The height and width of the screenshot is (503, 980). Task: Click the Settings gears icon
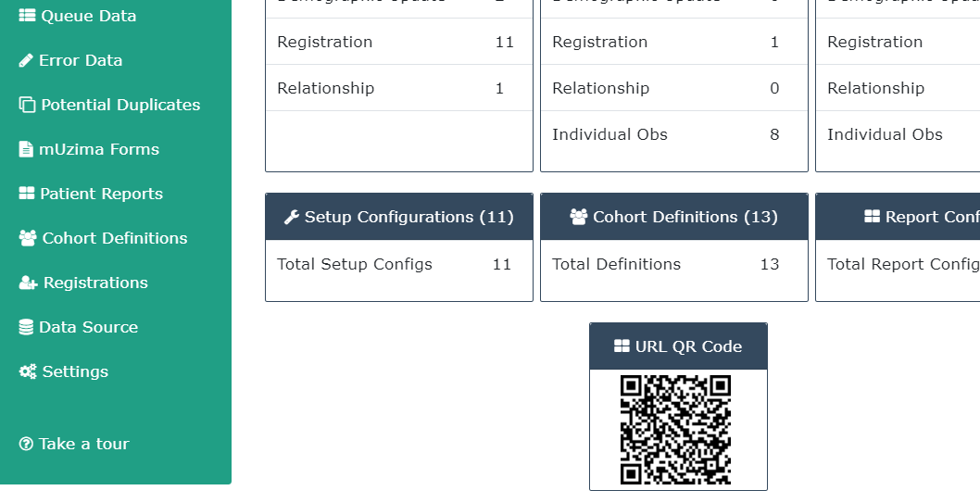coord(28,371)
